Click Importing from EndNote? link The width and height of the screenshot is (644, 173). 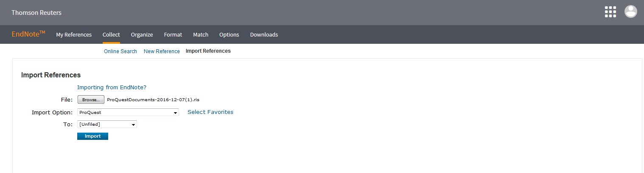(112, 87)
